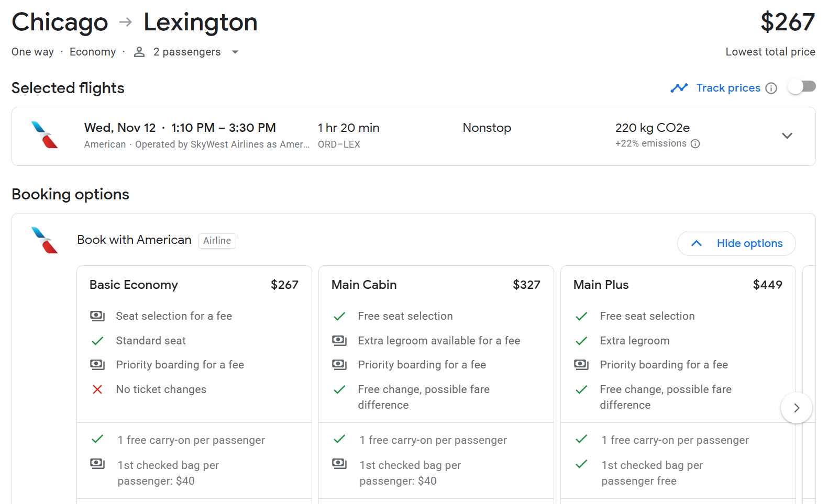Click American Airlines logo in selected flight
The image size is (828, 504).
45,135
